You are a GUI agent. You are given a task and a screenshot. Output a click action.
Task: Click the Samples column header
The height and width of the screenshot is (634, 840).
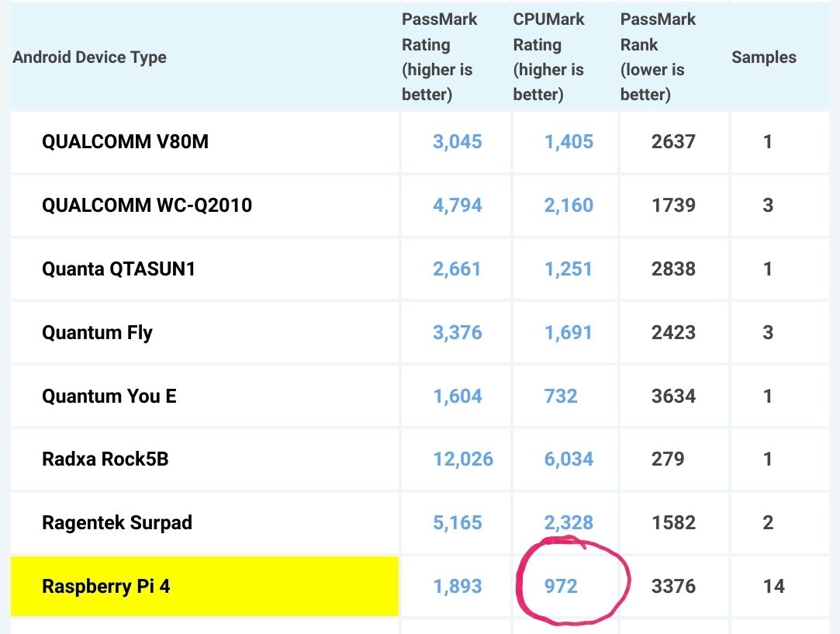[x=763, y=57]
